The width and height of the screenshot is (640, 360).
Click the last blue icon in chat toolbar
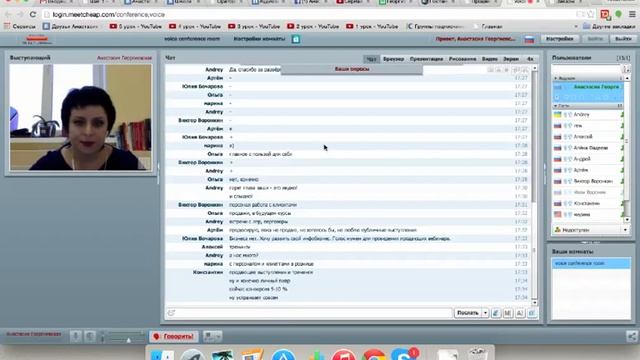(532, 313)
